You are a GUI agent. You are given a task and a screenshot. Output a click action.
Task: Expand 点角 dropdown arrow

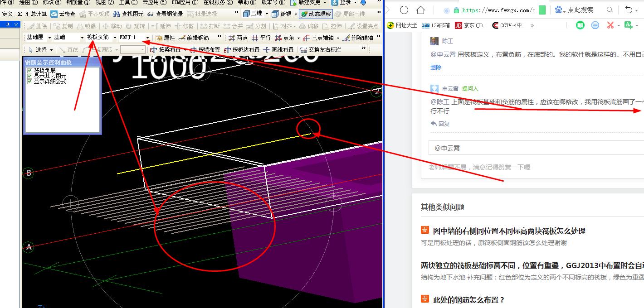[298, 38]
